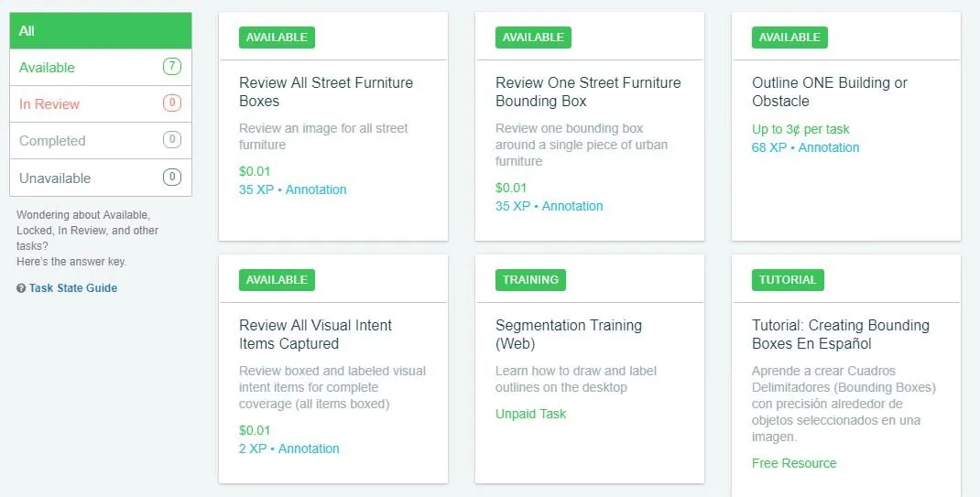
Task: Click '2 XP • Annotation' text
Action: click(x=289, y=448)
